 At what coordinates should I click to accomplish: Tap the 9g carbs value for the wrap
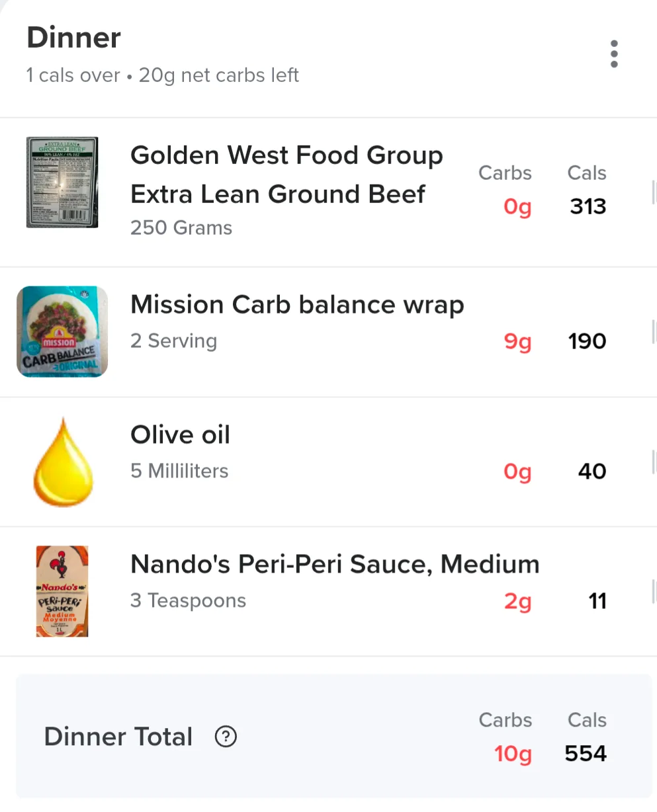click(517, 342)
